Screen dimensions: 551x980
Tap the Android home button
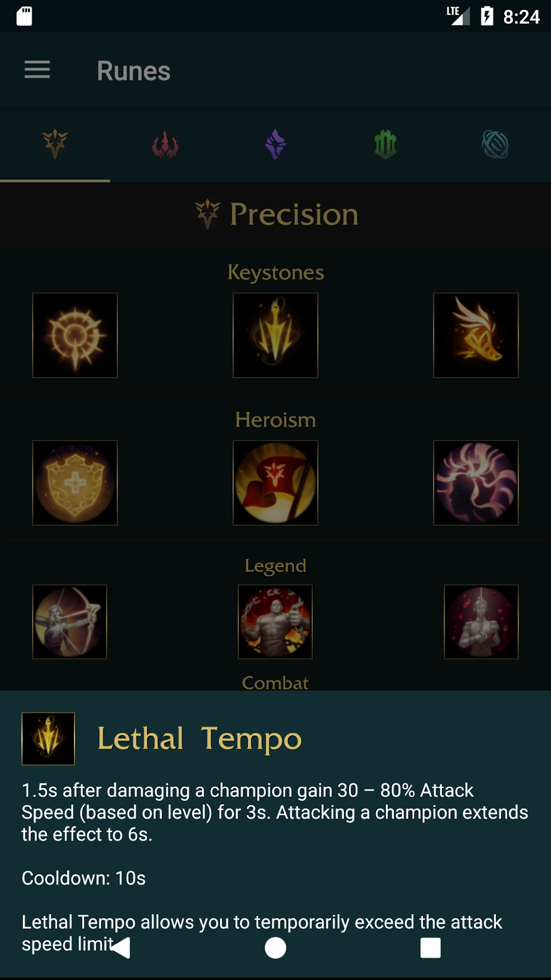pyautogui.click(x=275, y=948)
